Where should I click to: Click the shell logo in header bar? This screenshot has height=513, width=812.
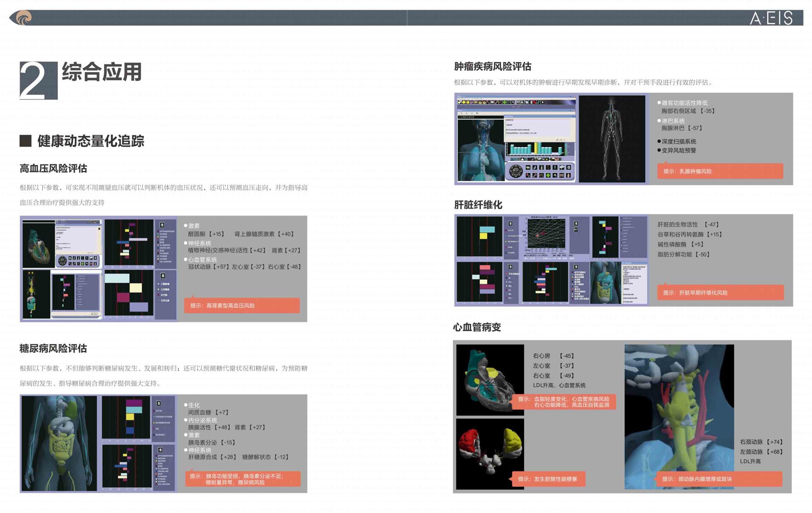(x=24, y=18)
